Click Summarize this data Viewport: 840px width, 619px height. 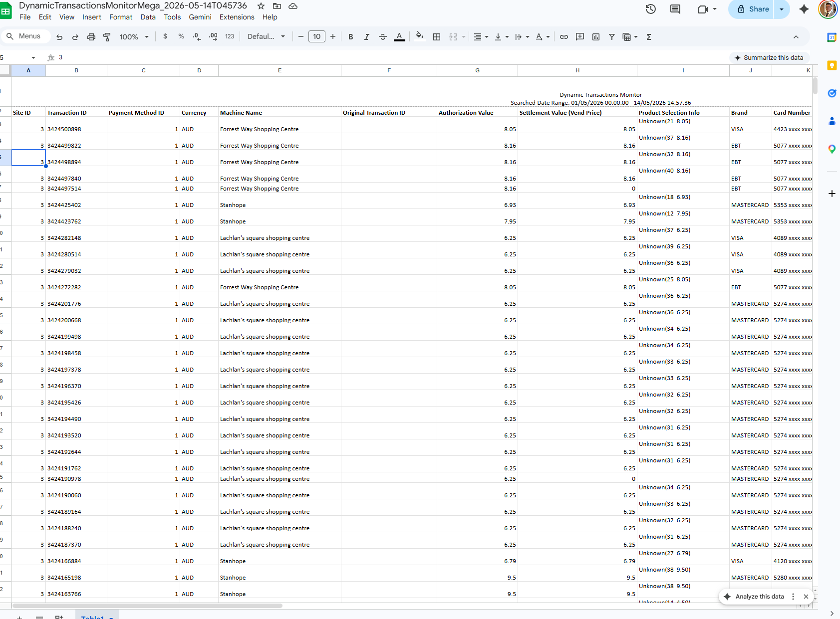click(x=769, y=58)
